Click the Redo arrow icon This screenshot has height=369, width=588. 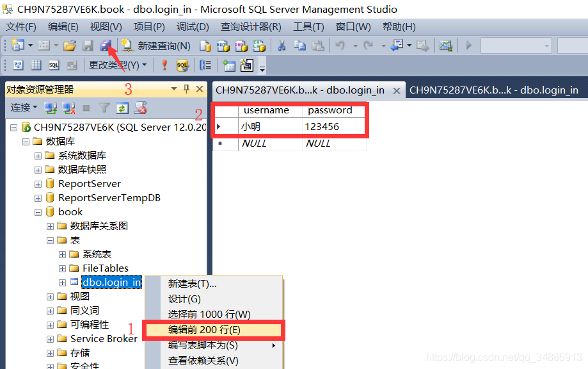(369, 45)
